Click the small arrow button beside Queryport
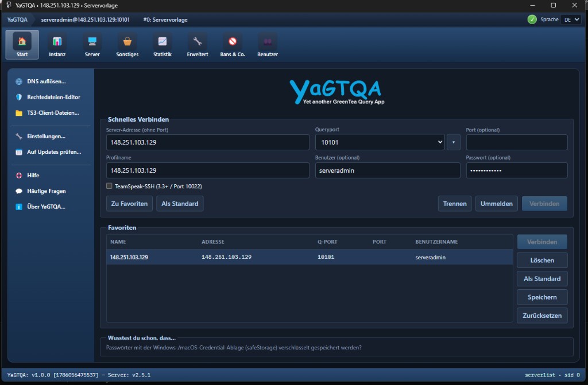The width and height of the screenshot is (588, 385). (x=454, y=142)
